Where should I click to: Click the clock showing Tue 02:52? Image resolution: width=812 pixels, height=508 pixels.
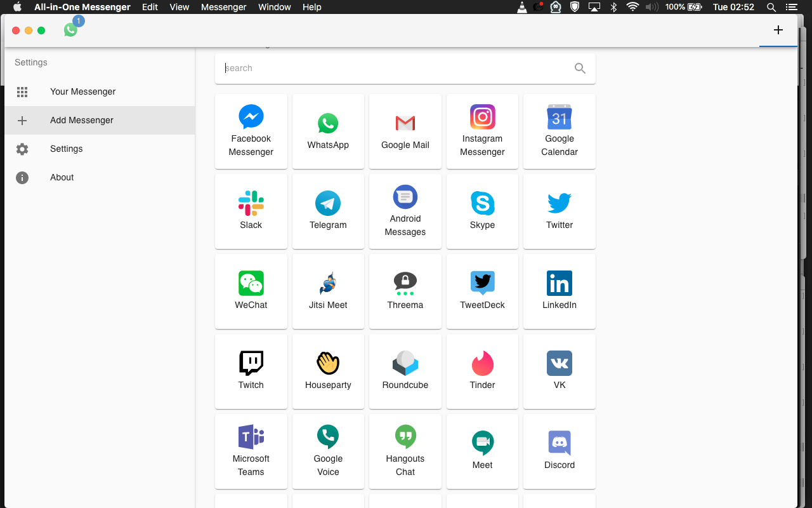(734, 7)
